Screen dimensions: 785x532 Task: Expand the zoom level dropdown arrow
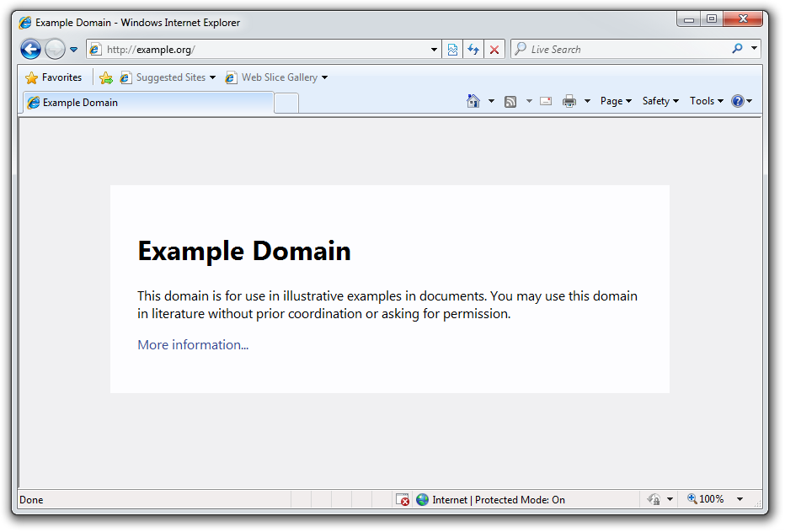pyautogui.click(x=740, y=499)
